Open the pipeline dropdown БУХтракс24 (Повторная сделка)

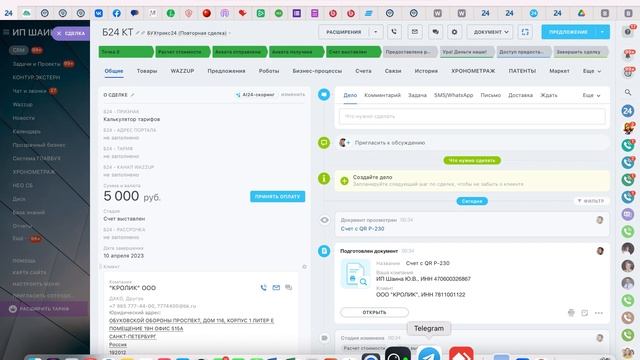click(189, 33)
